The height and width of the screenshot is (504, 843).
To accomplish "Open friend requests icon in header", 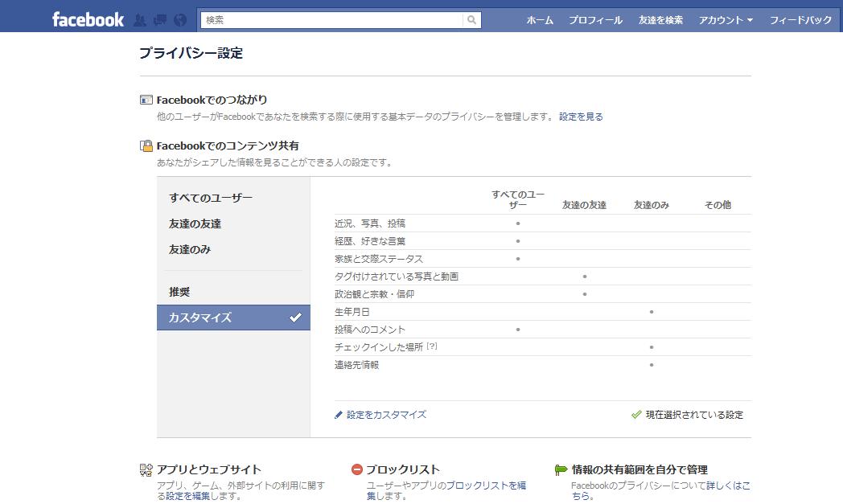I will (x=140, y=20).
